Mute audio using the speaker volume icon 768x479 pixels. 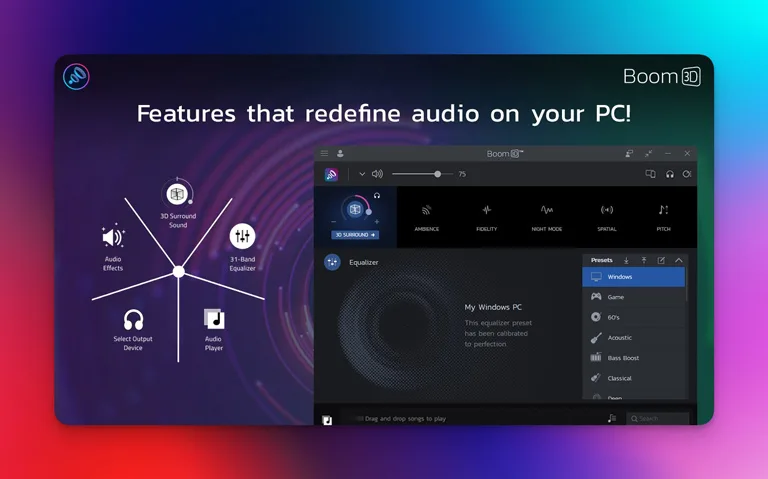(x=377, y=174)
